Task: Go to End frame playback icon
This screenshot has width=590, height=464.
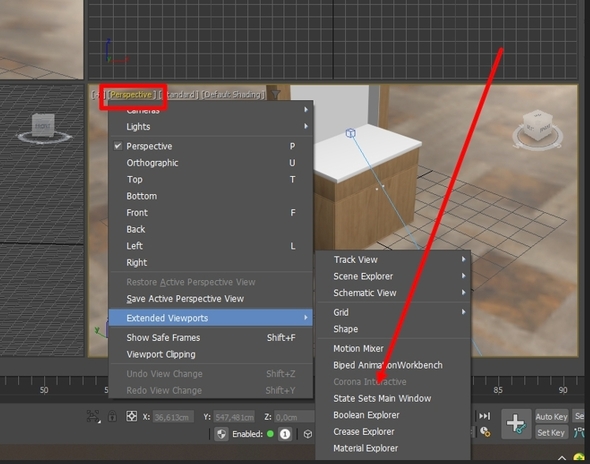Action: 484,416
